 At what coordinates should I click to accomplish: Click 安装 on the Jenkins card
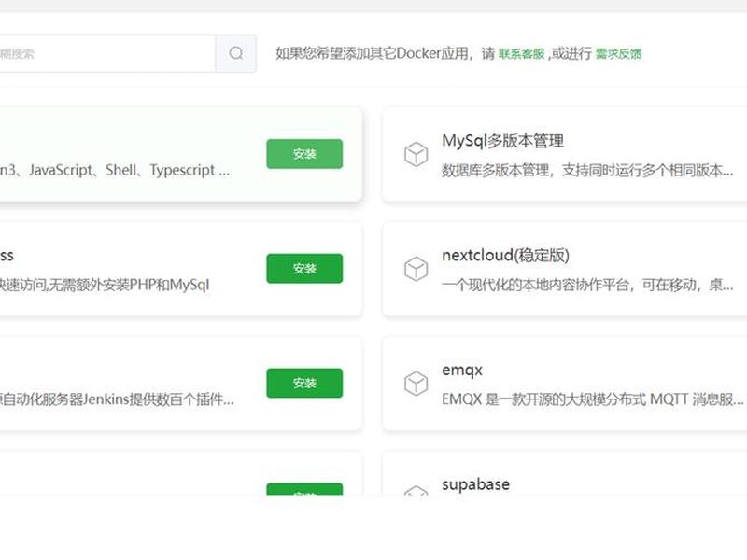click(304, 383)
